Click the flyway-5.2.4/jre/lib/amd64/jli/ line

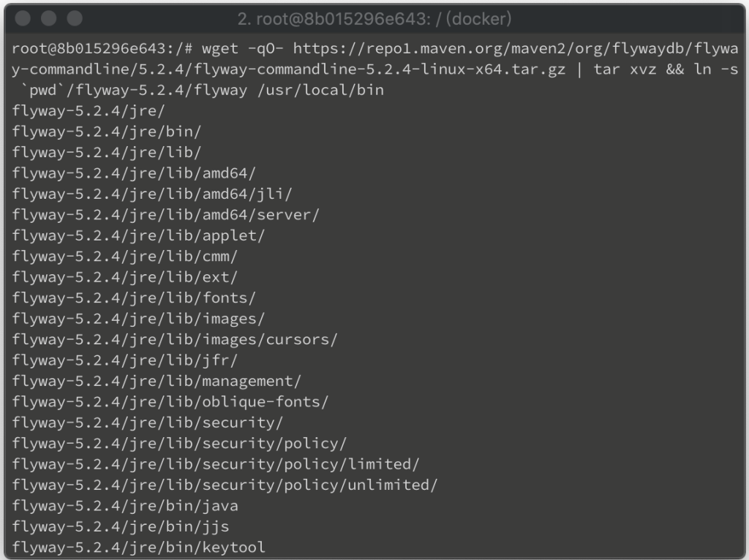tap(152, 194)
